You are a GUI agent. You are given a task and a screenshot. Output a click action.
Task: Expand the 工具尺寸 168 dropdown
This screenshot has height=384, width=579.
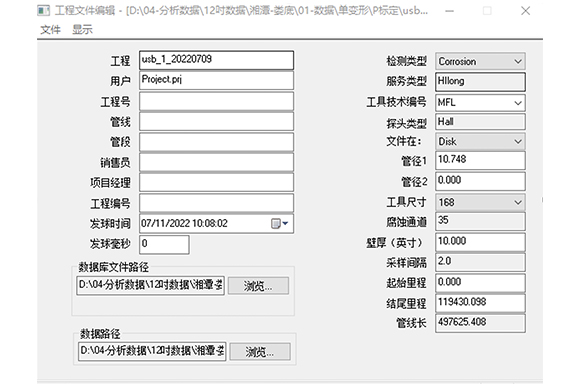518,202
